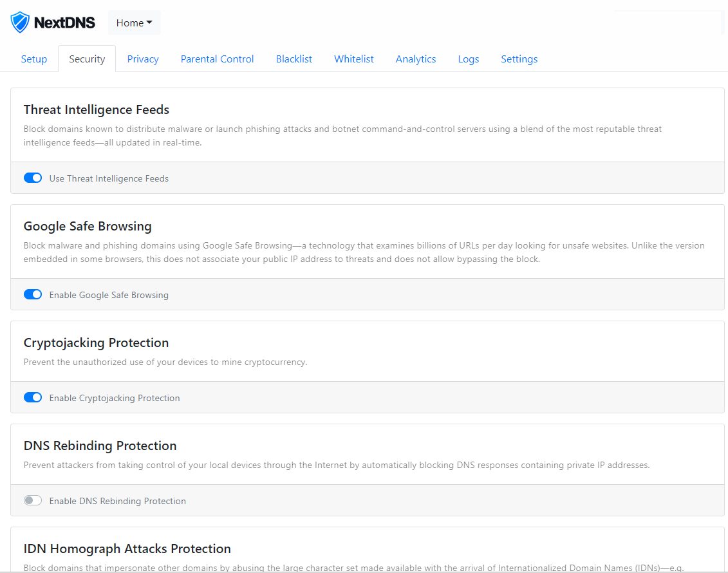The image size is (728, 573).
Task: Turn off Enable Google Safe Browsing toggle
Action: (32, 294)
